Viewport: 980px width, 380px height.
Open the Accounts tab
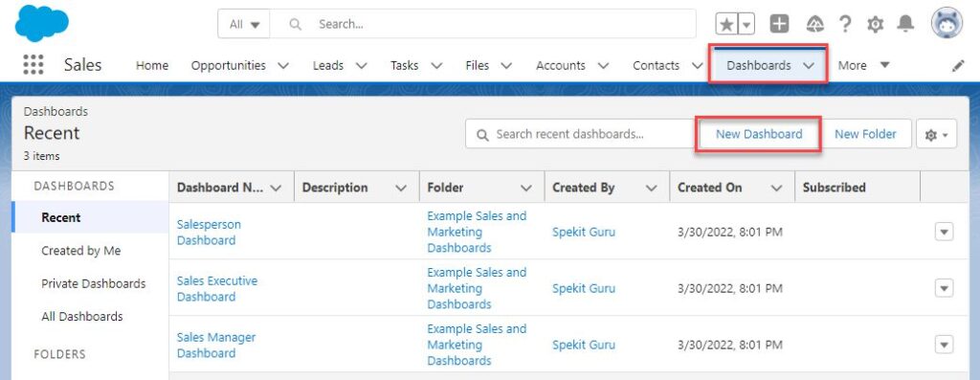[x=561, y=66]
